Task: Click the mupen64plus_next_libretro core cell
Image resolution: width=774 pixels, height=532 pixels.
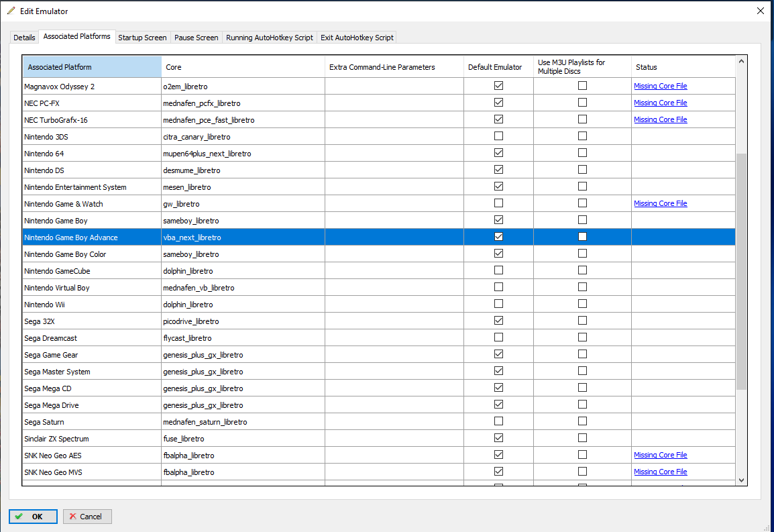Action: pos(243,154)
